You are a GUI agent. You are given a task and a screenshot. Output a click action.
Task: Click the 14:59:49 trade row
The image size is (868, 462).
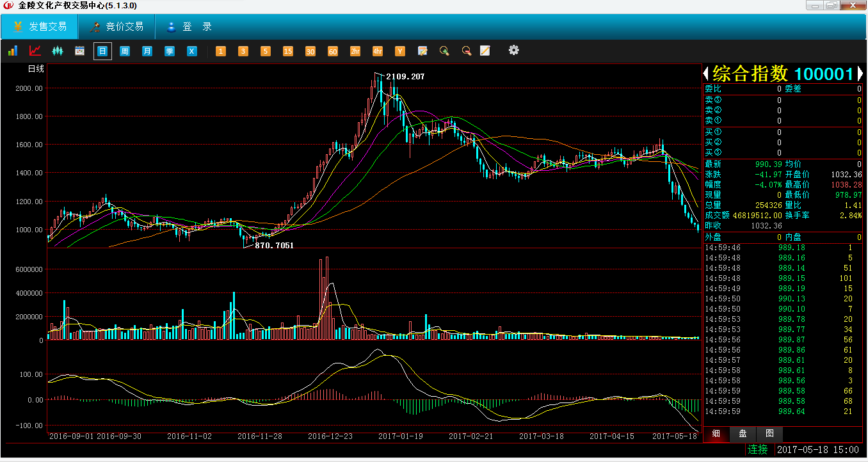tap(783, 289)
